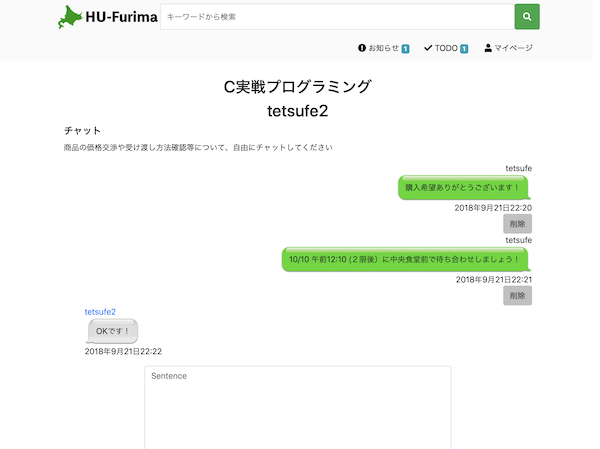Click the HU-Furima Hokkaido logo icon
Viewport: 600px width, 449px height.
pyautogui.click(x=70, y=17)
